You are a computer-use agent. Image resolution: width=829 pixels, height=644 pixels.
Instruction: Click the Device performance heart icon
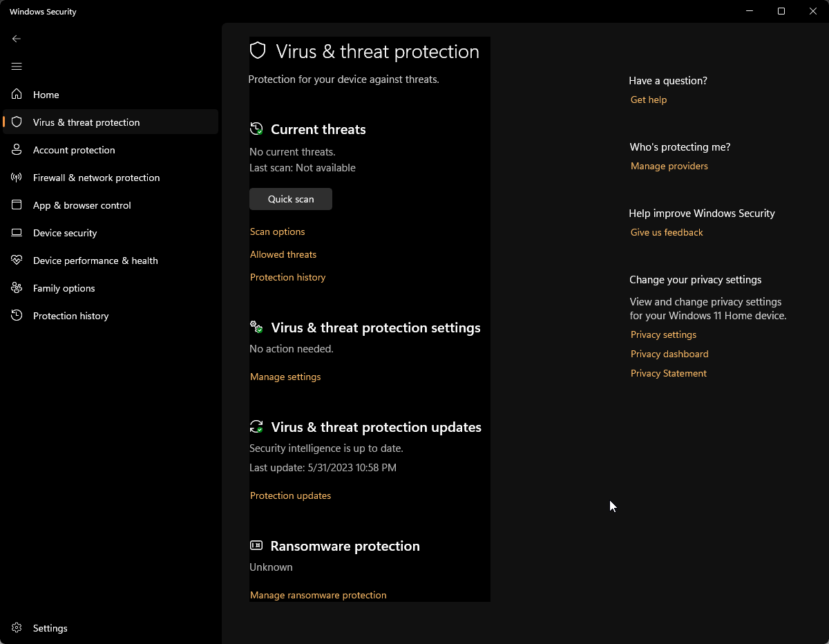(x=17, y=261)
